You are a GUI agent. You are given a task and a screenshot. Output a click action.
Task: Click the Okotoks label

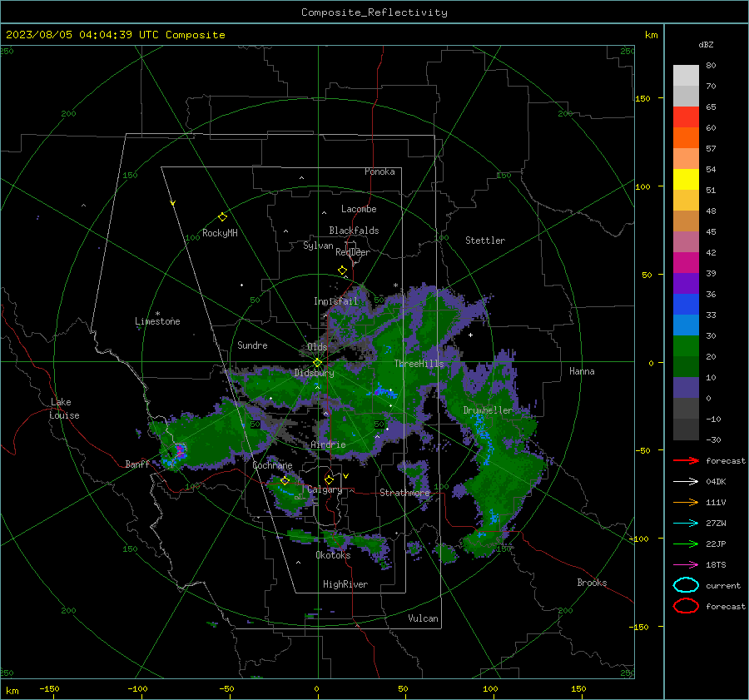point(333,555)
